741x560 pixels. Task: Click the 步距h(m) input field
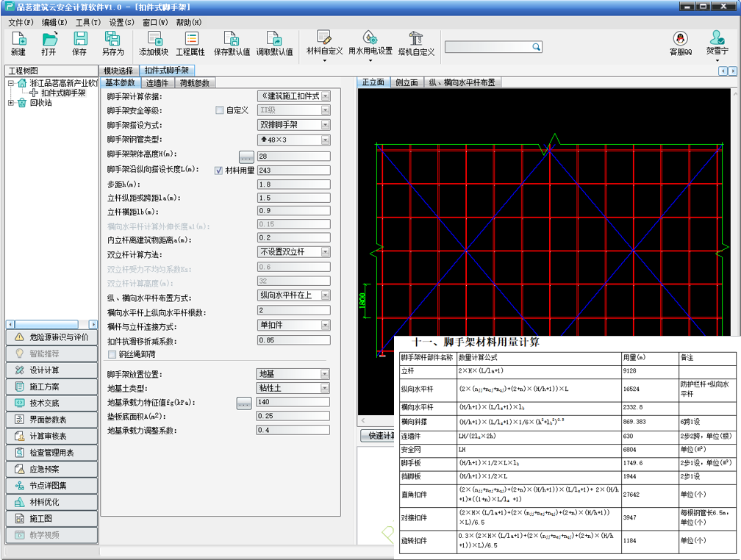294,184
